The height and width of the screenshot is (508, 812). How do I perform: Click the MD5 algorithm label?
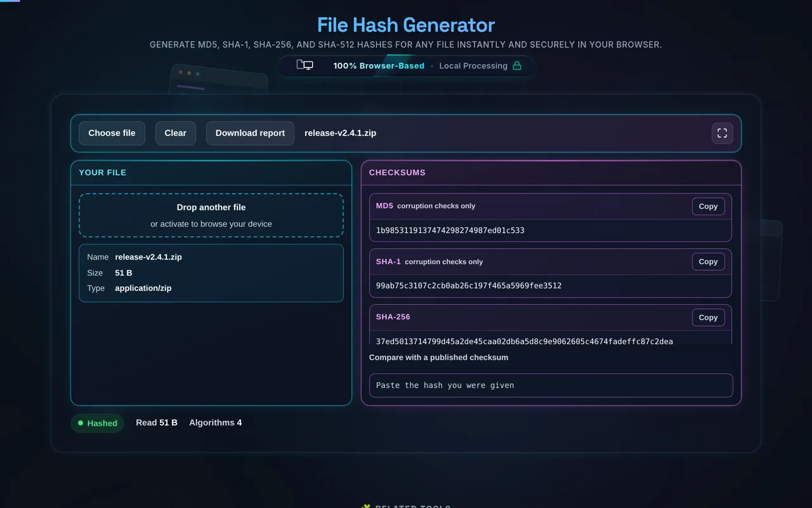384,206
